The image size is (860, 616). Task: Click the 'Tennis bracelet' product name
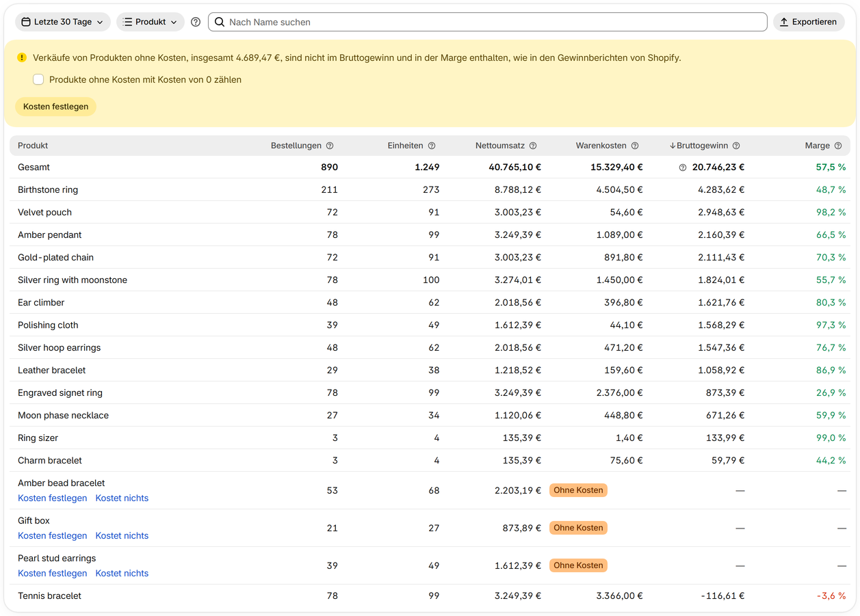[x=49, y=595]
